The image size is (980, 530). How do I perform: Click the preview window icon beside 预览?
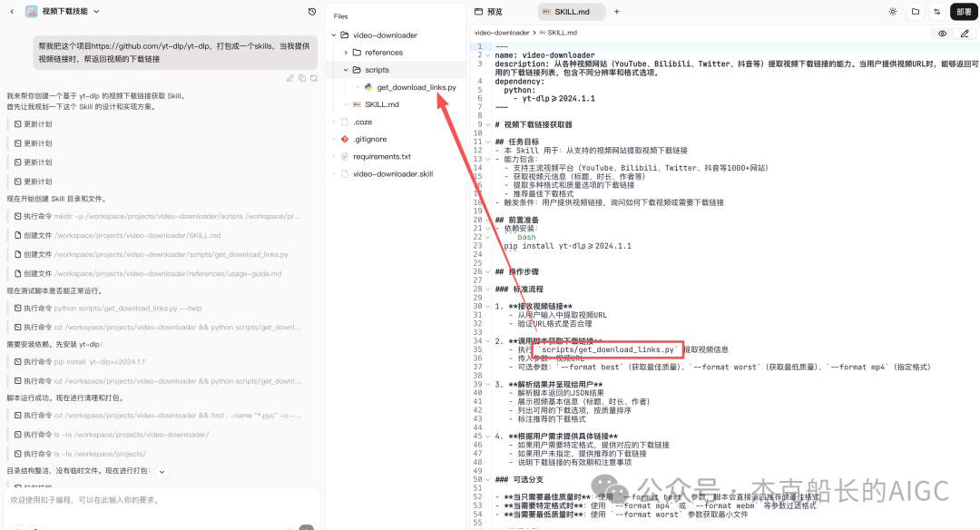coord(479,11)
